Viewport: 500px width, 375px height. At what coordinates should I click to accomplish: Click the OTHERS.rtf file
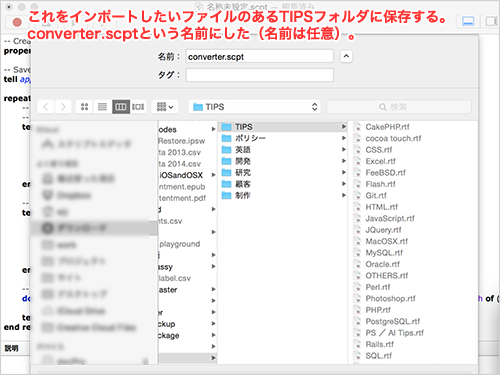[387, 276]
